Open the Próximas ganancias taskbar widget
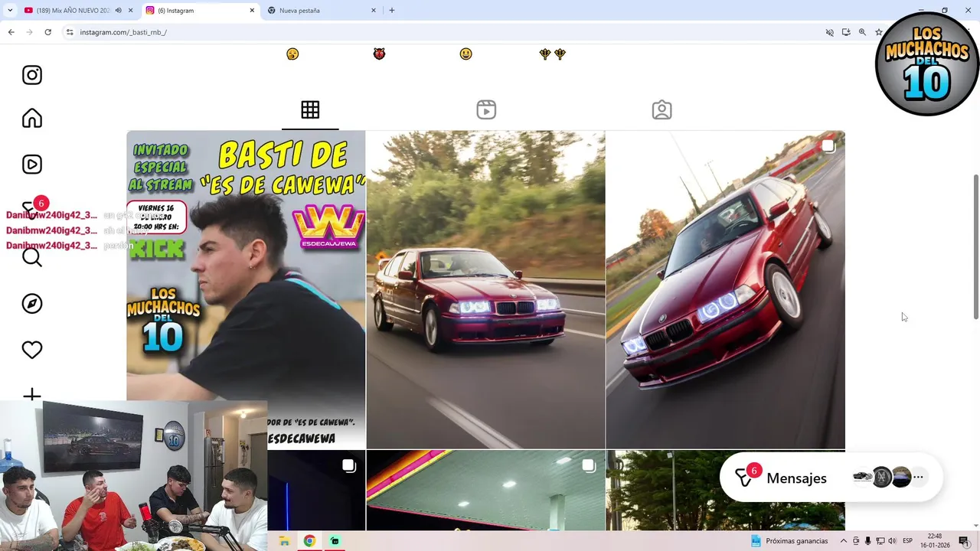This screenshot has height=551, width=980. pos(789,541)
